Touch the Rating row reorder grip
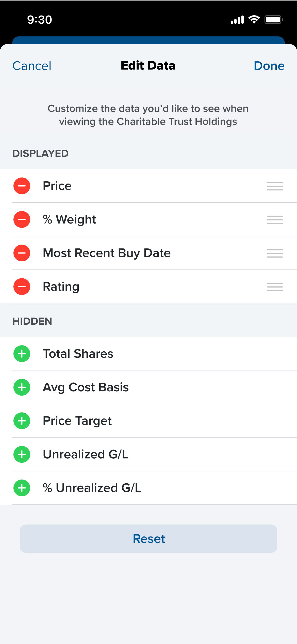 pos(275,287)
